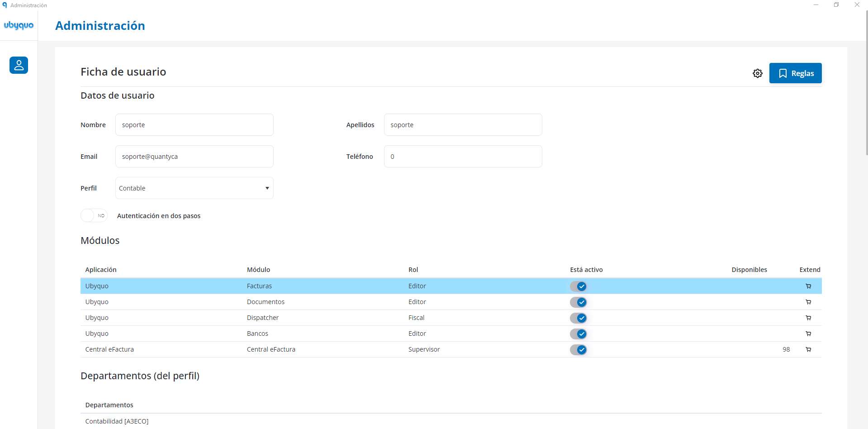Click the Supervisor role cell
The image size is (868, 429).
(x=424, y=349)
